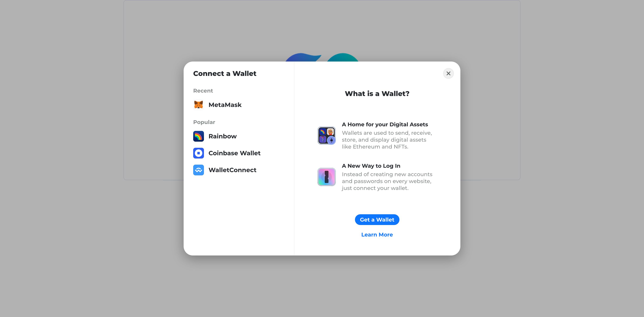Click the Learn More link

click(x=377, y=234)
